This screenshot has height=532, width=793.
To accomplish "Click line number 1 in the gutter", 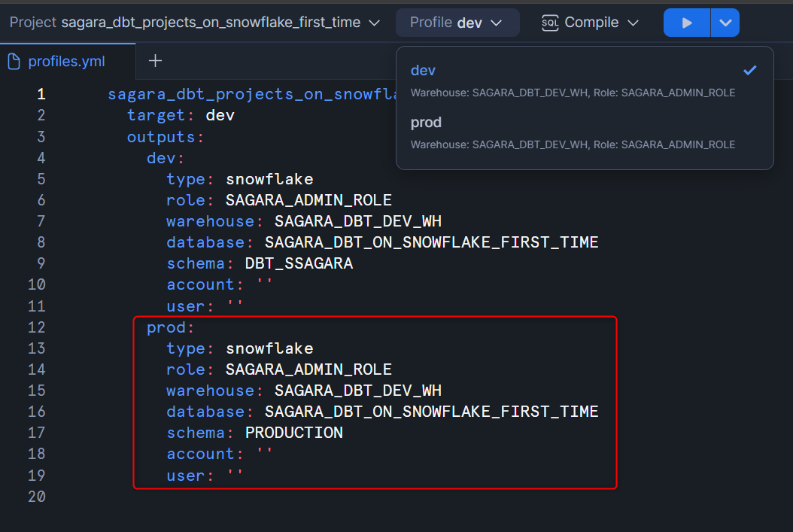I will tap(41, 94).
